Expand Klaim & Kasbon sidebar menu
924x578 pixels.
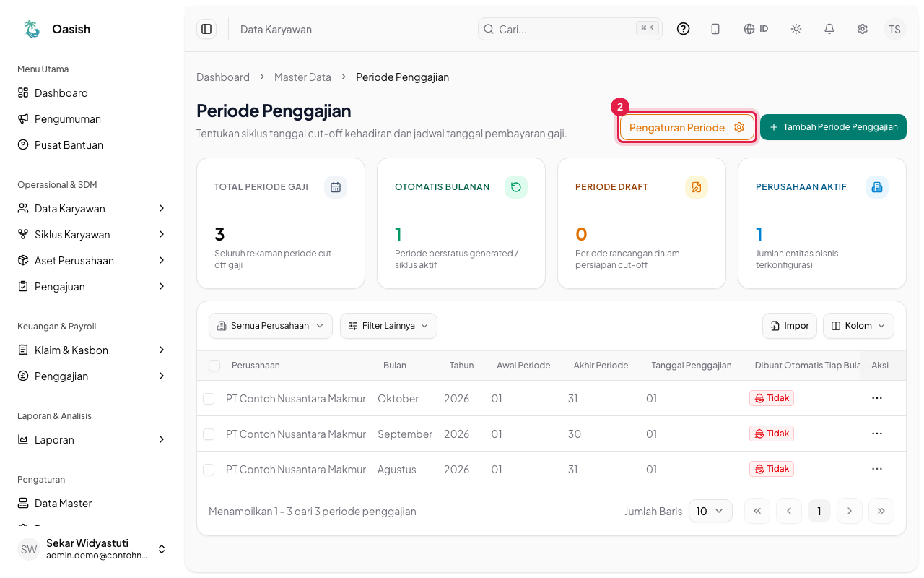[92, 350]
